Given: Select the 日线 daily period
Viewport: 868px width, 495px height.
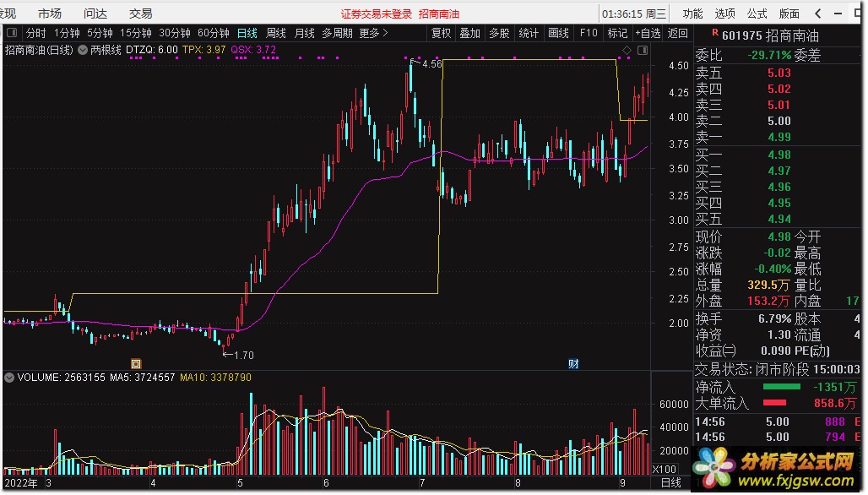Looking at the screenshot, I should (x=247, y=33).
